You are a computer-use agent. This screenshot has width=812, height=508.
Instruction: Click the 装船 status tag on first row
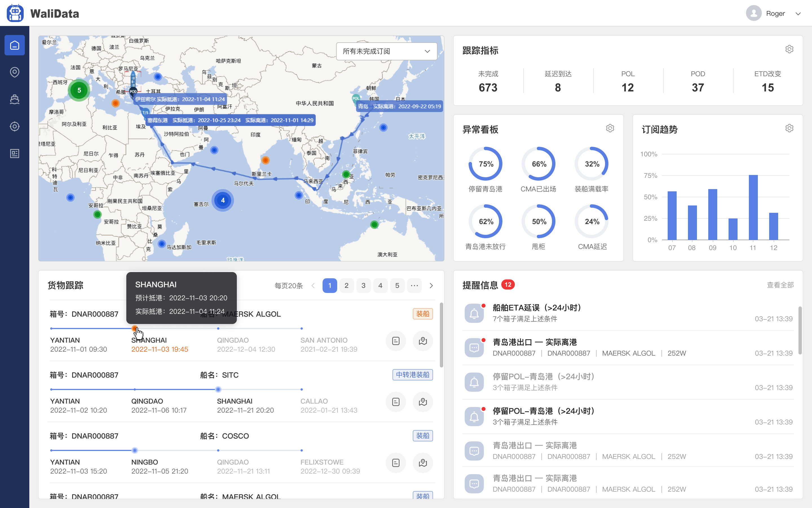click(x=423, y=314)
